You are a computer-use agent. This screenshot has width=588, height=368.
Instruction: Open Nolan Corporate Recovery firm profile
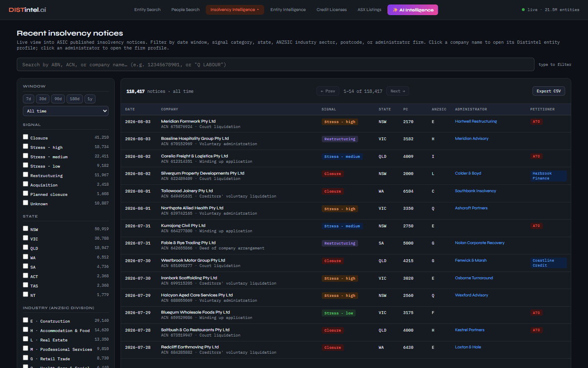click(479, 243)
